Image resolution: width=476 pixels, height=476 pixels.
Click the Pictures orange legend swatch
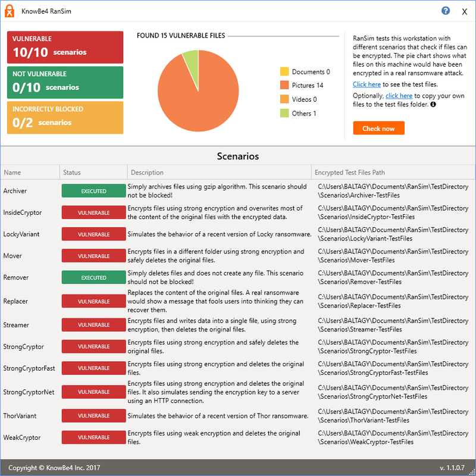[x=284, y=85]
